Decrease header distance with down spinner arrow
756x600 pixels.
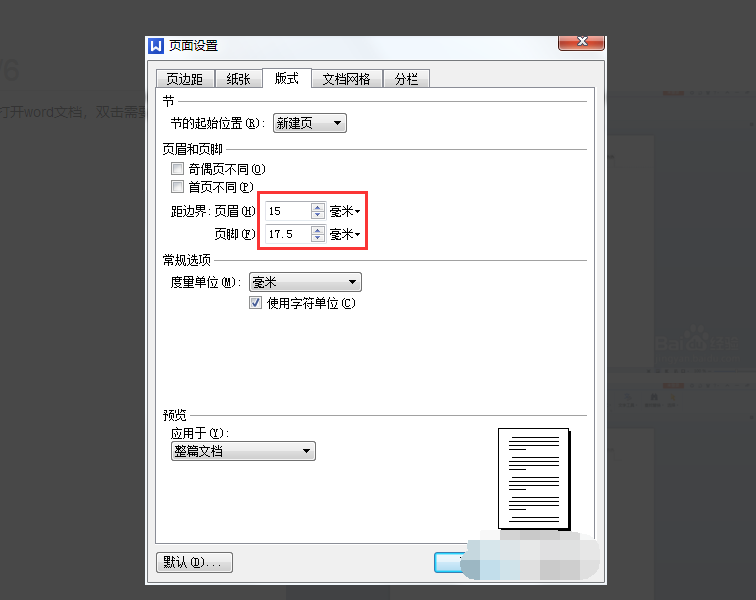[317, 215]
